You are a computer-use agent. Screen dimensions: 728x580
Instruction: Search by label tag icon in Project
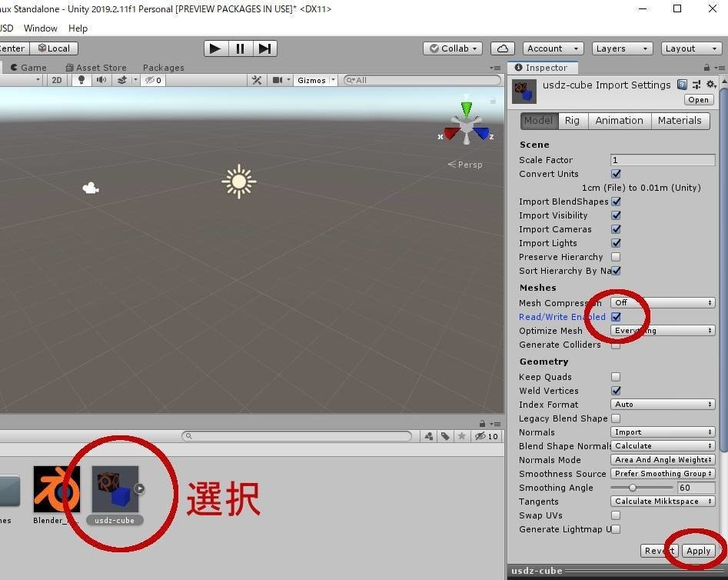point(445,436)
